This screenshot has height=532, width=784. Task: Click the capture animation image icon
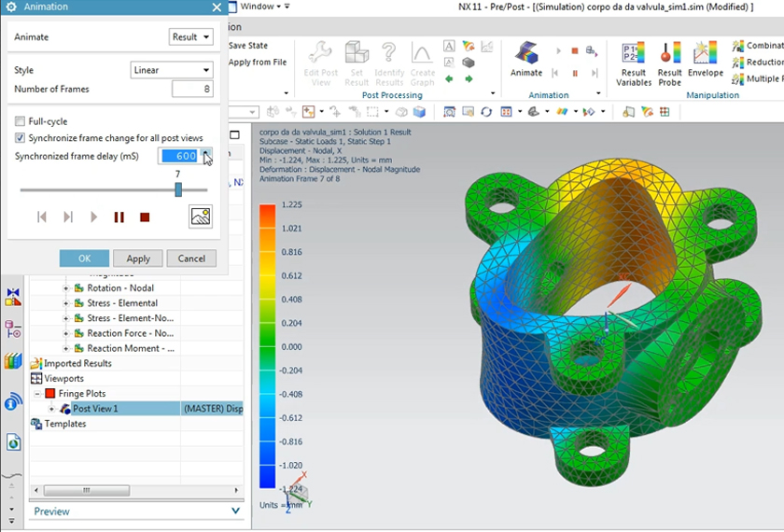[x=200, y=217]
